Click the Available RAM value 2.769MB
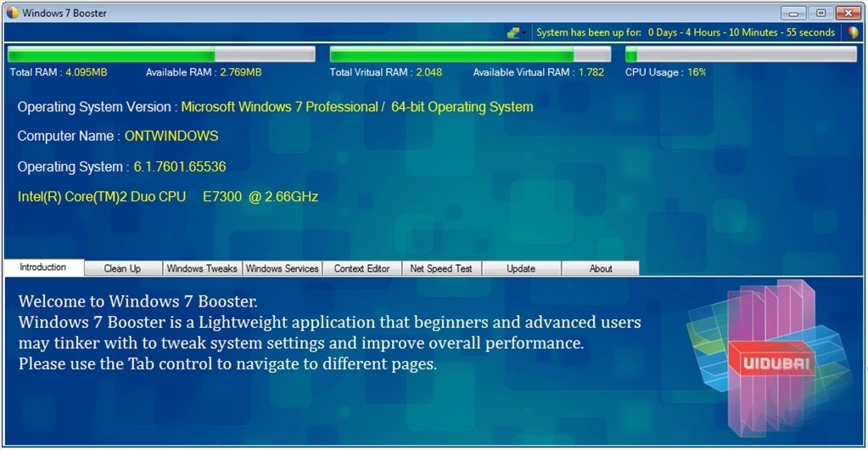Viewport: 868px width, 450px height. [241, 73]
